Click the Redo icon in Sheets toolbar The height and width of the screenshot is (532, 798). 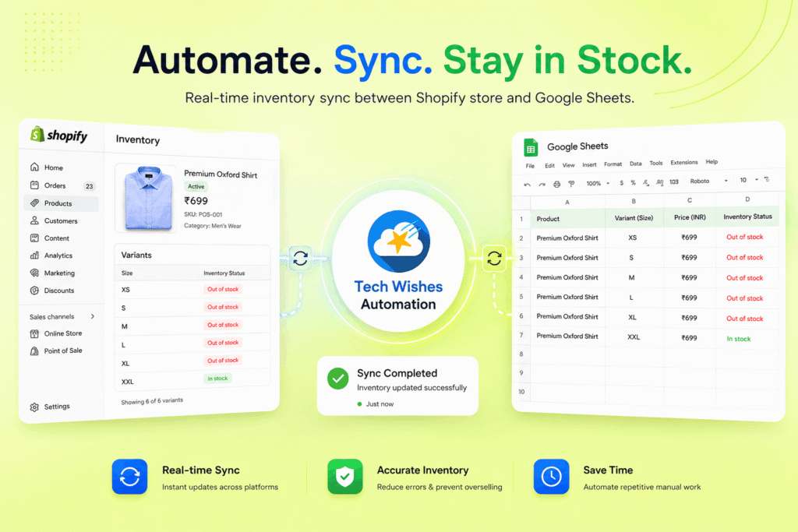click(542, 184)
